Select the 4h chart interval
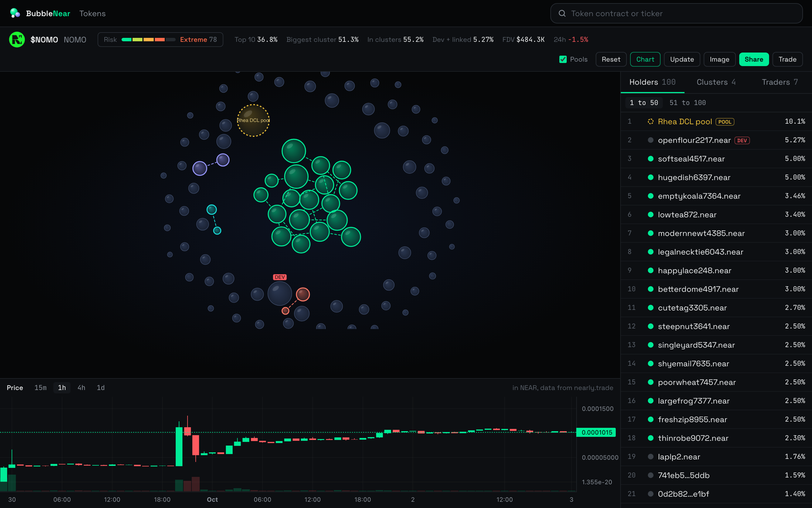 pos(81,388)
